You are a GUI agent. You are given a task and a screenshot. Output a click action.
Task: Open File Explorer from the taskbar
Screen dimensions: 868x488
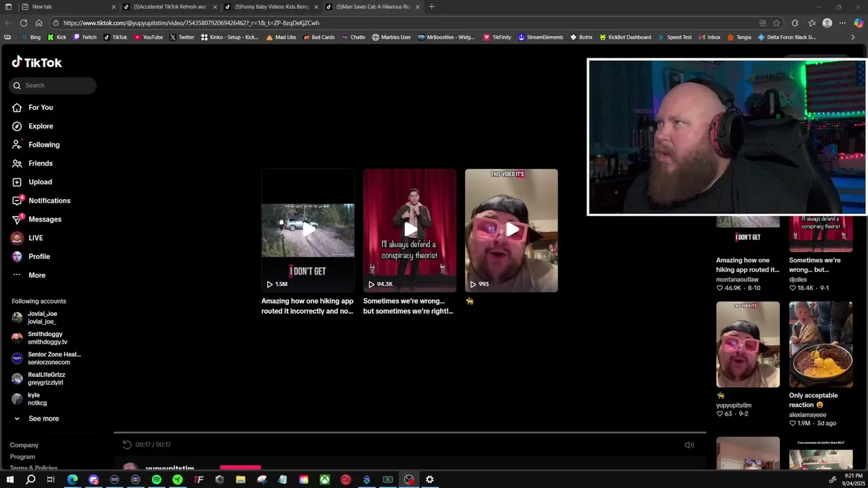pos(241,479)
